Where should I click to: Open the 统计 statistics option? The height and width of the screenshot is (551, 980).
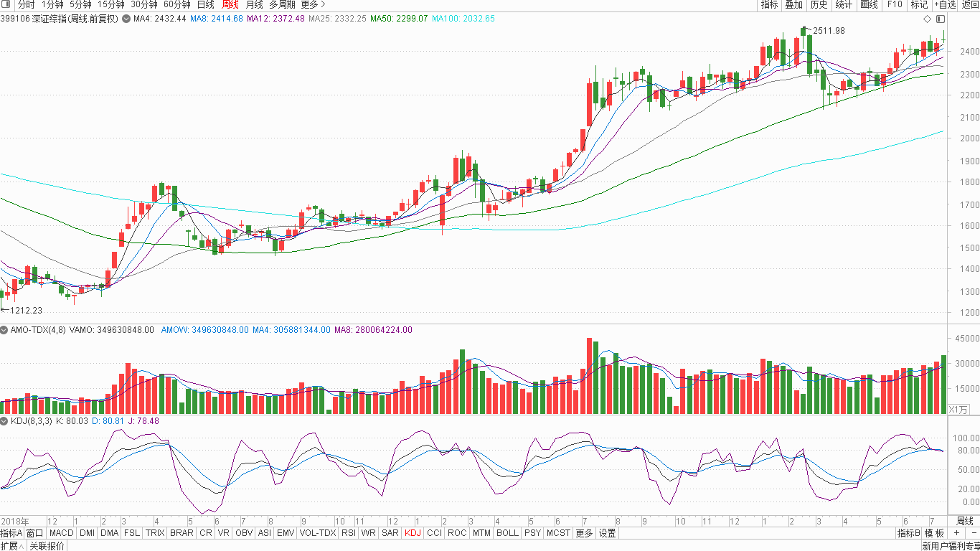coord(844,4)
